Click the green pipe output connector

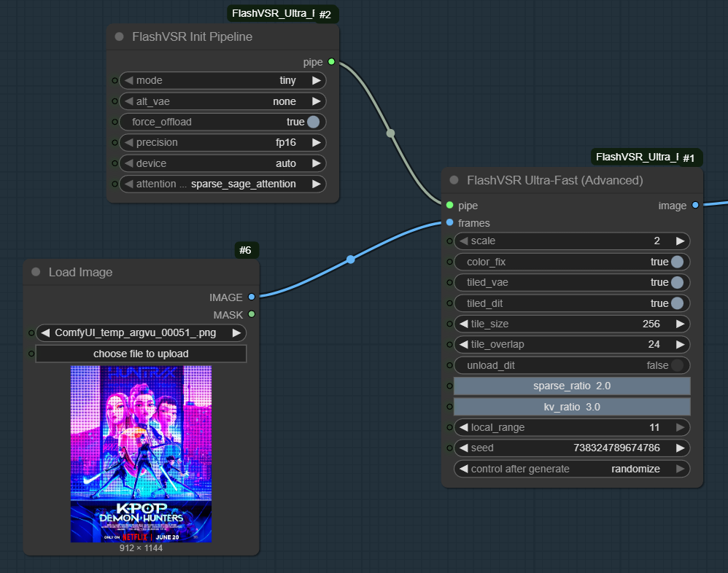(x=331, y=62)
